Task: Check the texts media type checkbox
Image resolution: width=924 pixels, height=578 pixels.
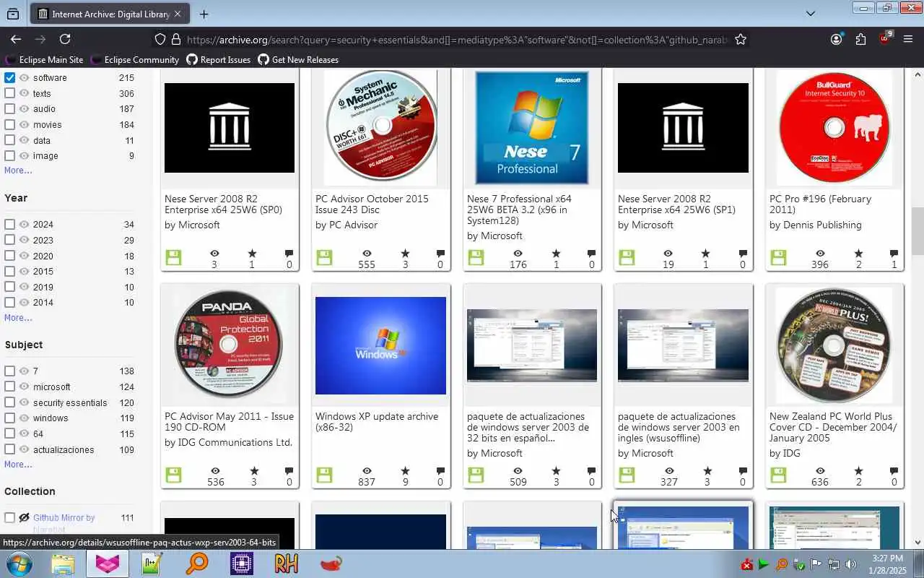Action: [x=9, y=93]
